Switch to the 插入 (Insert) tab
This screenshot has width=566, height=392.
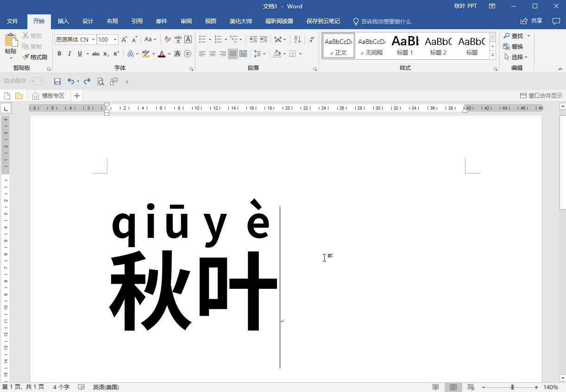click(x=63, y=21)
